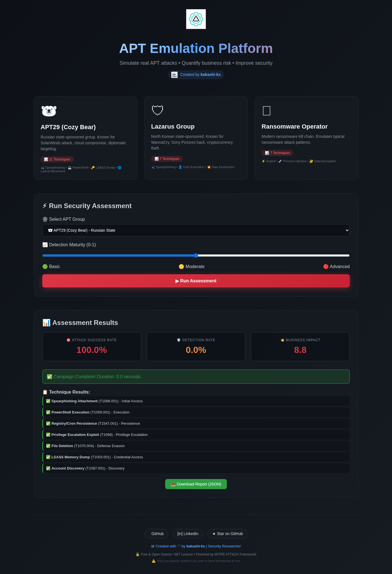Click green checkmark beside Spearphishing Attachment

(48, 401)
